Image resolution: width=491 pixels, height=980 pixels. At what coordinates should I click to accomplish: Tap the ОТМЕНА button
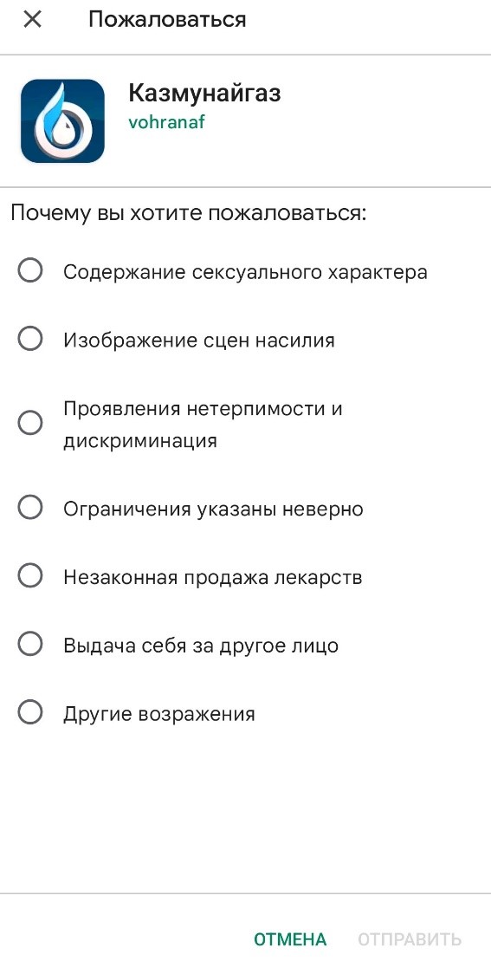(x=290, y=939)
